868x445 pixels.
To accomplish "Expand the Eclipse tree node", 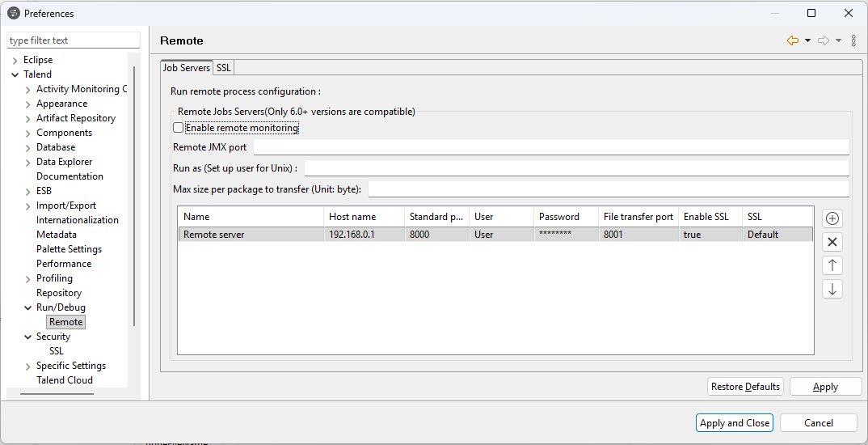I will coord(15,60).
